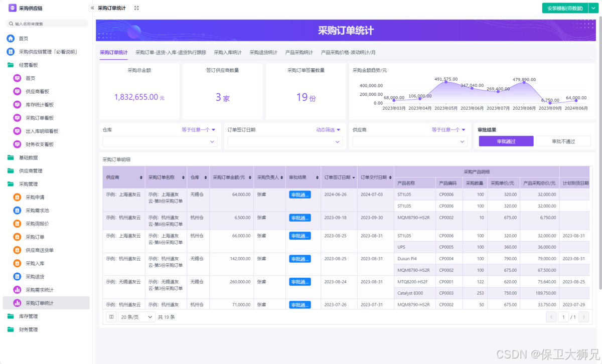Click 审批通过 tag in 6,500.00 row
The height and width of the screenshot is (364, 602).
tap(300, 218)
